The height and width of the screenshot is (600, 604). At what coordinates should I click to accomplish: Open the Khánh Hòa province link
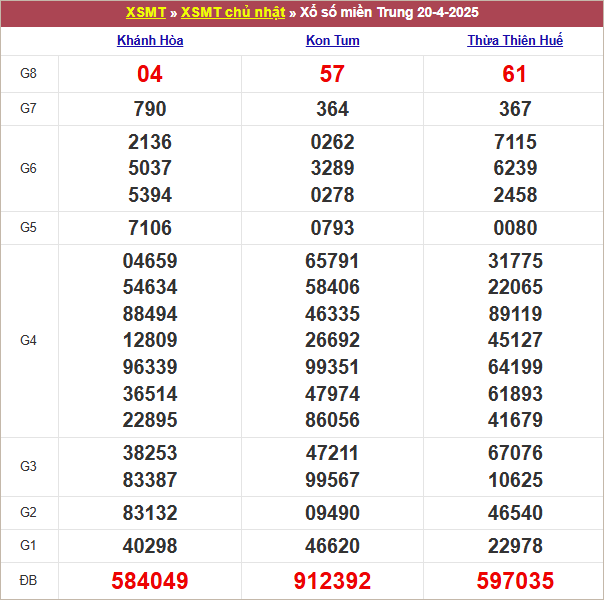coord(150,41)
